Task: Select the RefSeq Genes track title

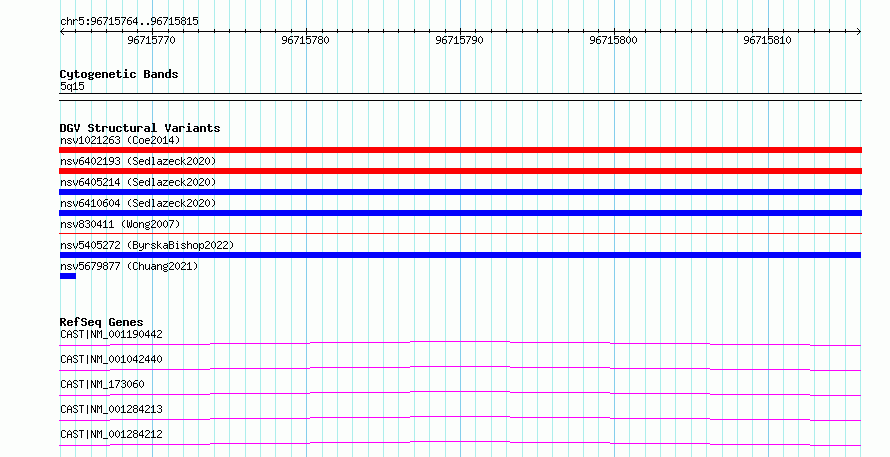Action: [x=101, y=322]
